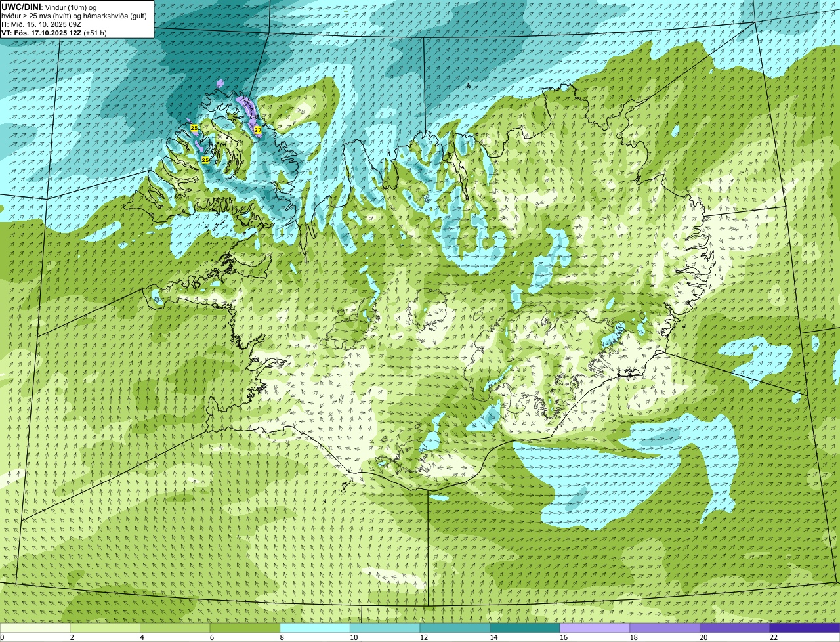Click the legend scale value 22

(x=774, y=637)
